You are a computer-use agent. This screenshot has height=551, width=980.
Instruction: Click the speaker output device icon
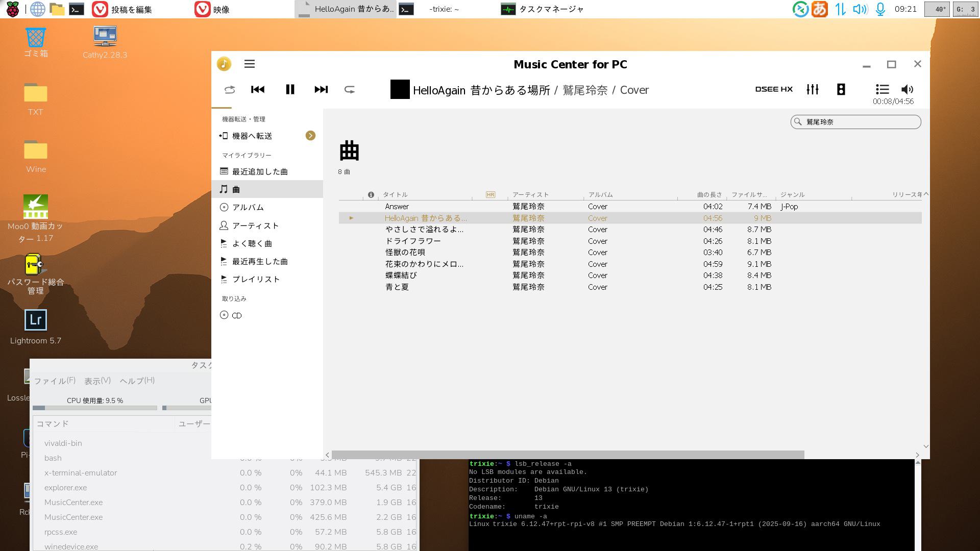pyautogui.click(x=841, y=89)
